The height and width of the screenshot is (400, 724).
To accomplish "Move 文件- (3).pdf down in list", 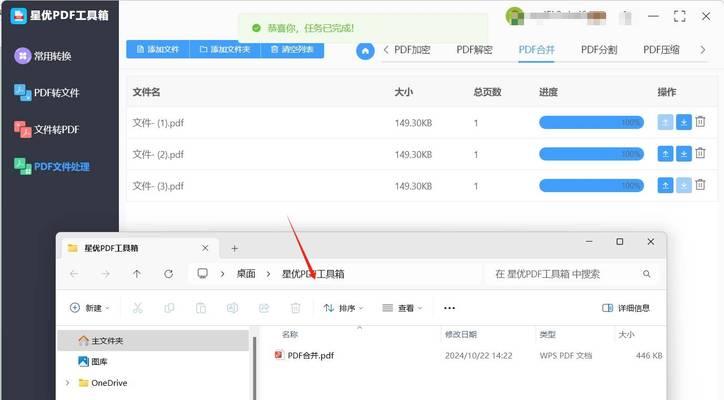I will coord(684,185).
